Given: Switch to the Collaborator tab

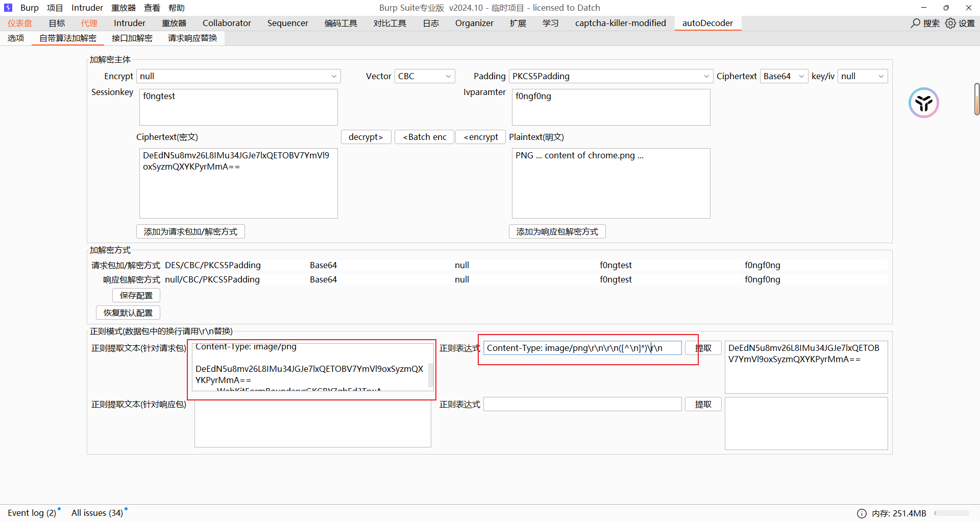Looking at the screenshot, I should point(227,23).
